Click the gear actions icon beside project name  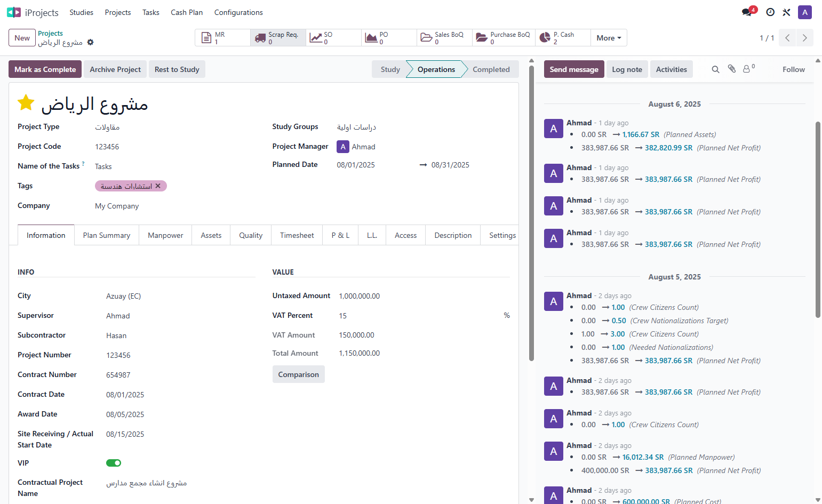[90, 42]
